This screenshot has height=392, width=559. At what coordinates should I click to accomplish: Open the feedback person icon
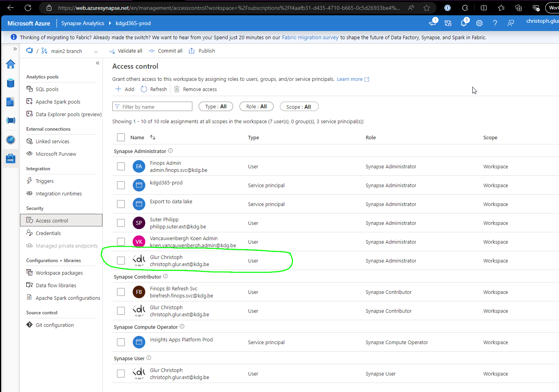click(x=511, y=23)
